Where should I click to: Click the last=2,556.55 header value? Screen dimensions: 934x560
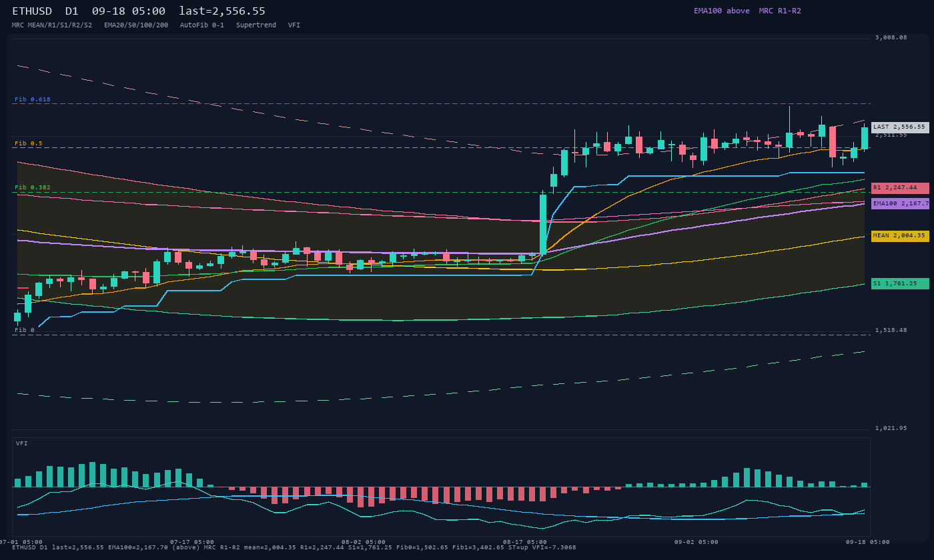point(222,11)
